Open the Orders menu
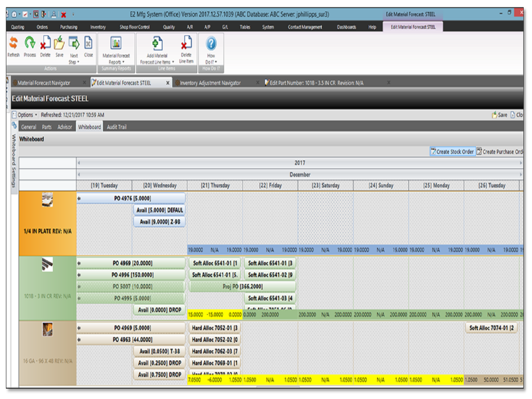 (x=42, y=27)
